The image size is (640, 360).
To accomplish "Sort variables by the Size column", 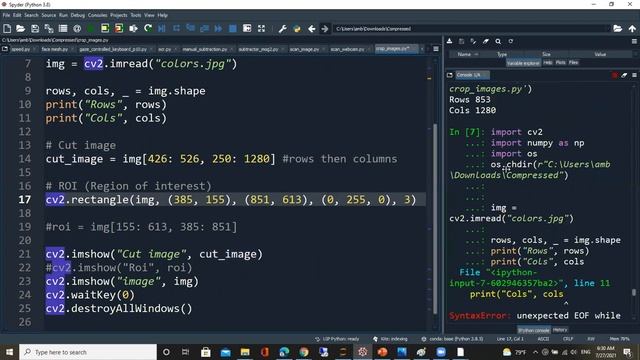I will (546, 54).
